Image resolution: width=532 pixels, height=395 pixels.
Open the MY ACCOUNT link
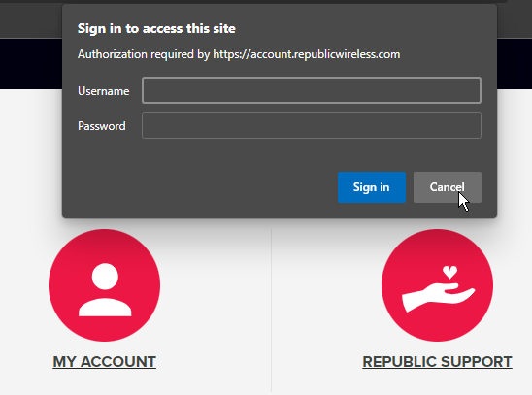pos(105,361)
